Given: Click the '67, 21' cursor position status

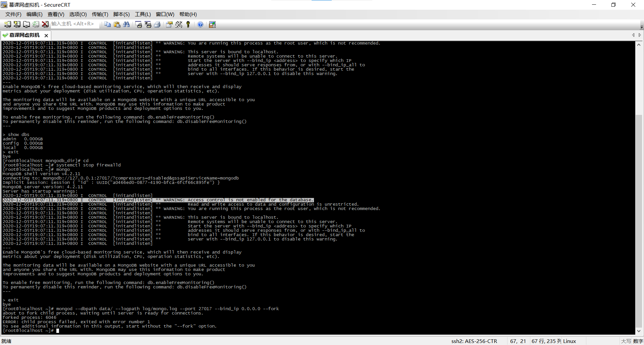Looking at the screenshot, I should [x=518, y=341].
